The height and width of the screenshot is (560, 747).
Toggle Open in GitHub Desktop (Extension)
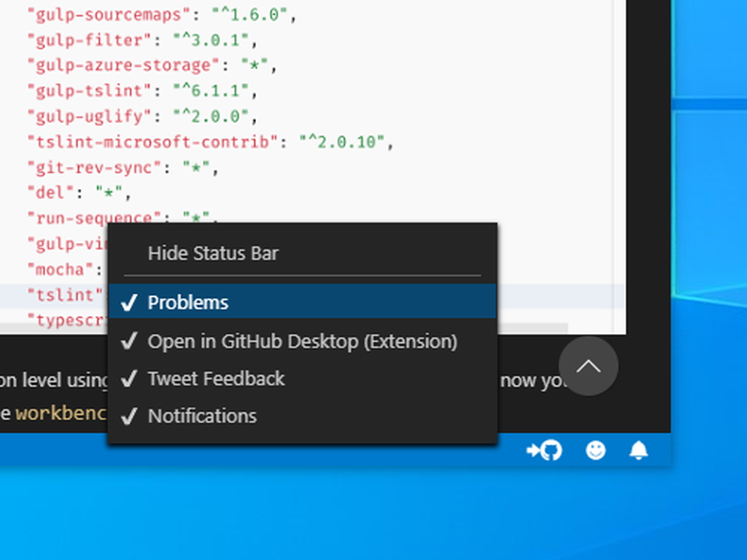pyautogui.click(x=303, y=341)
